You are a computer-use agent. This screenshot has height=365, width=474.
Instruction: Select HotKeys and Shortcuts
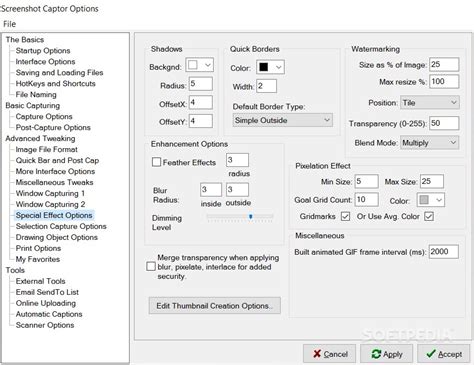[56, 84]
